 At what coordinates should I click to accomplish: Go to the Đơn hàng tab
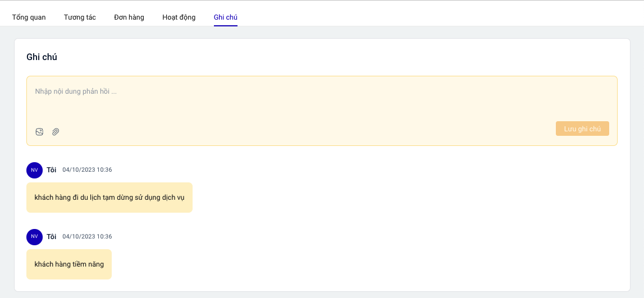tap(129, 17)
